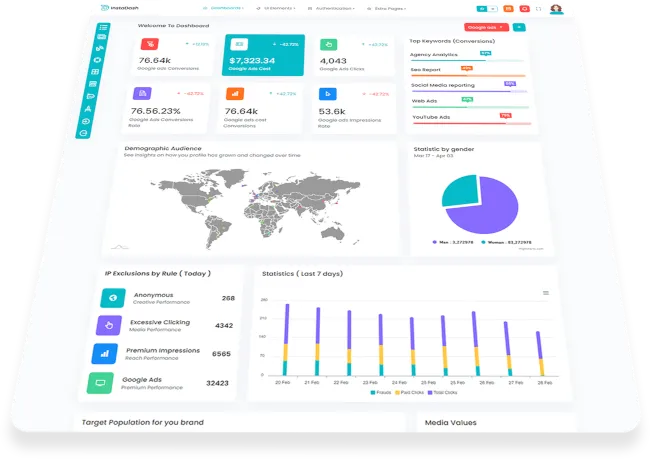Viewport: 650px width, 459px height.
Task: Select the $7,323.34 Google Ads Cost card
Action: coord(263,55)
